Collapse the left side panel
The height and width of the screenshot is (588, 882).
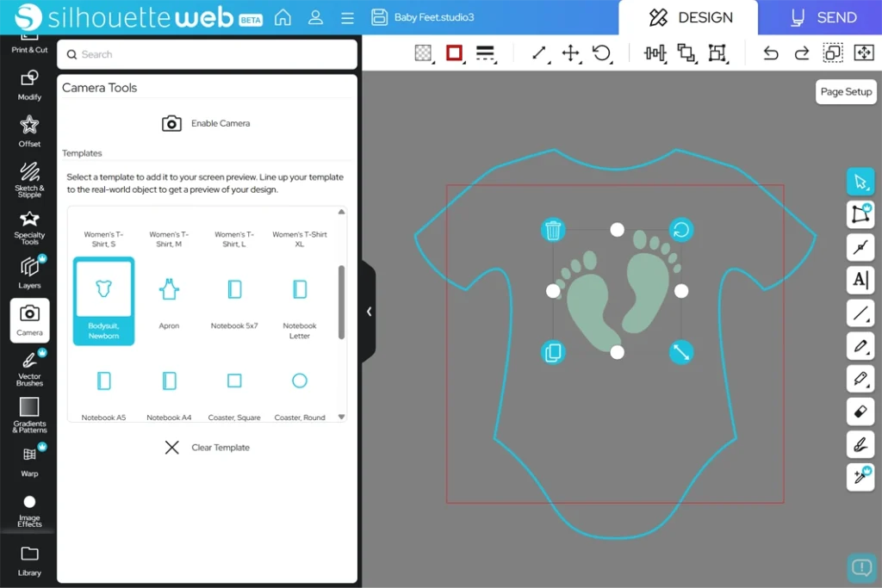click(x=369, y=312)
